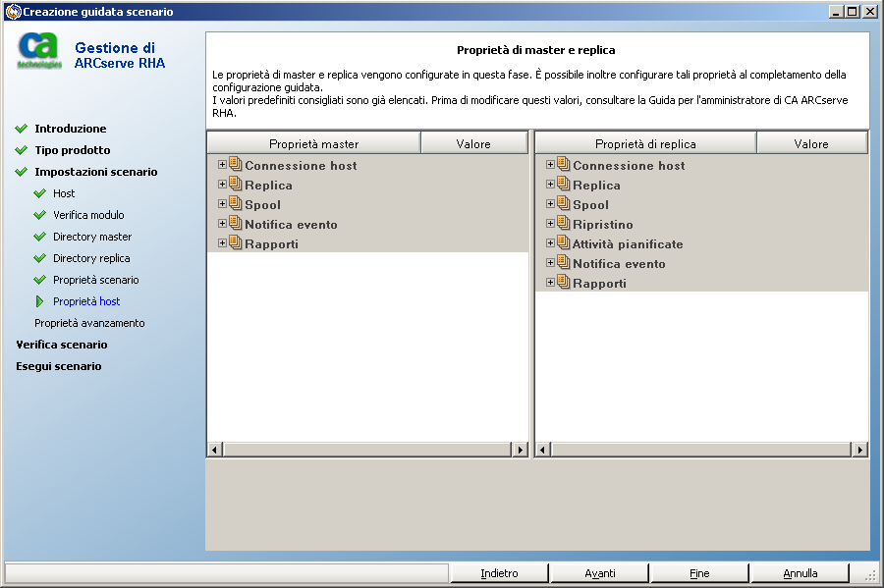Screen dimensions: 884x588
Task: Select Proprietà avanzamento step
Action: coord(89,323)
